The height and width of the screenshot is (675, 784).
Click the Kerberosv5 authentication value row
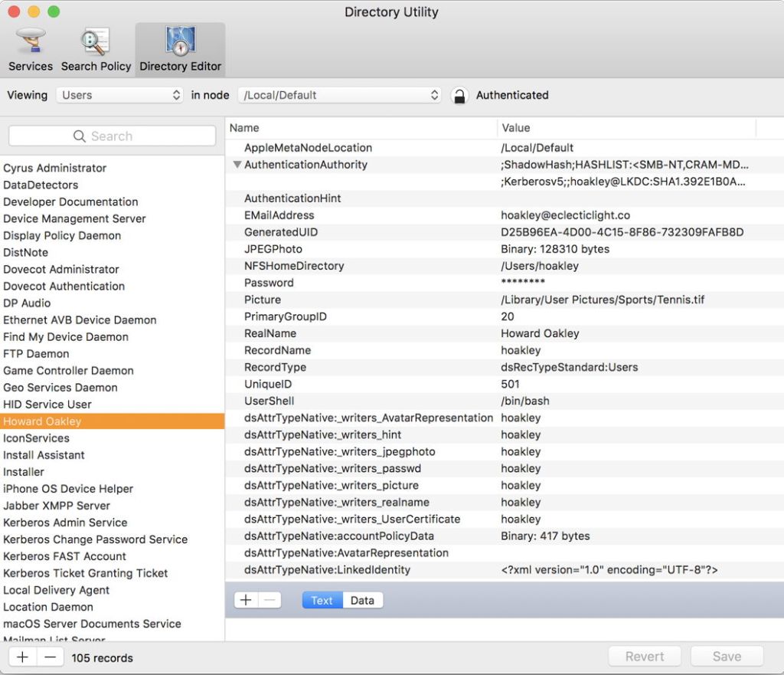point(505,182)
